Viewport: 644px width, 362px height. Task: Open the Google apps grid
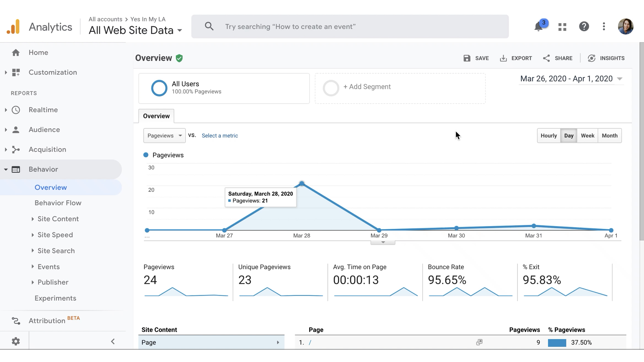562,26
